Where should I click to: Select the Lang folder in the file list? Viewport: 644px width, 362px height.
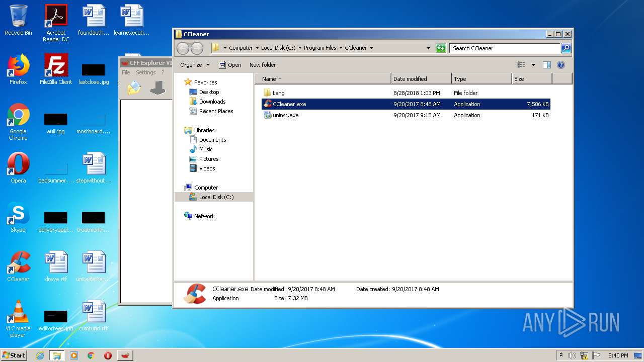[x=406, y=93]
